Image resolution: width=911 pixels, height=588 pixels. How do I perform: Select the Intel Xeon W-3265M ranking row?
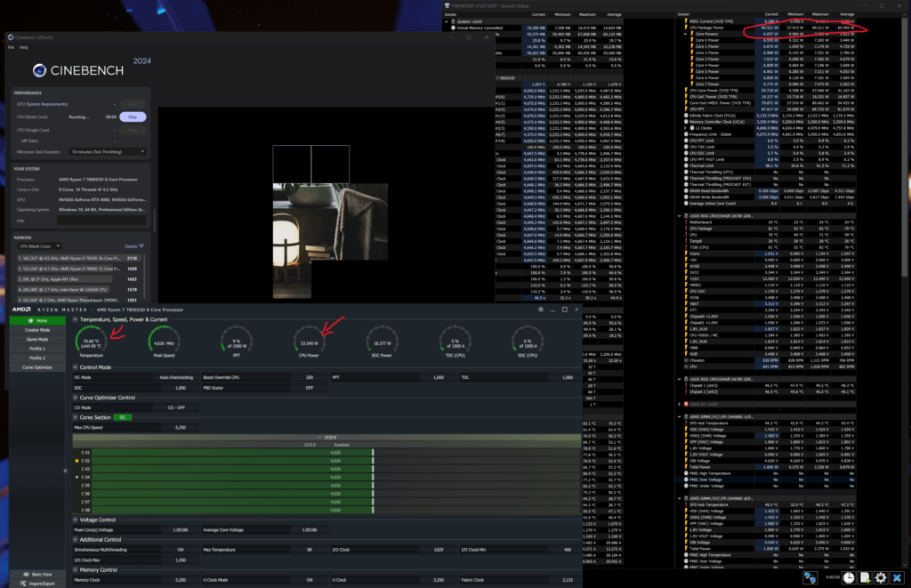tap(78, 289)
